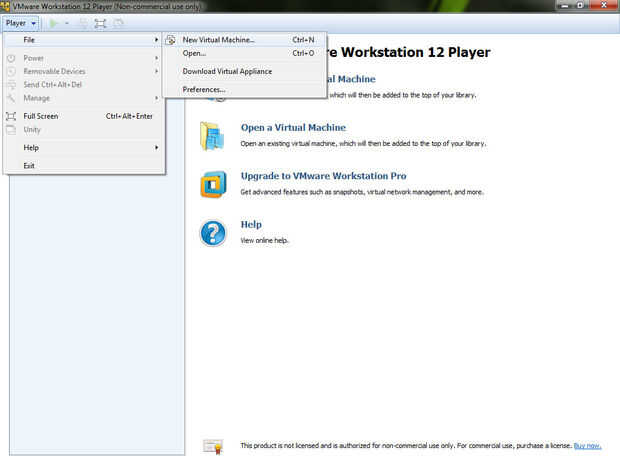Click the Power clock icon in menu
This screenshot has width=620, height=465.
[x=11, y=58]
